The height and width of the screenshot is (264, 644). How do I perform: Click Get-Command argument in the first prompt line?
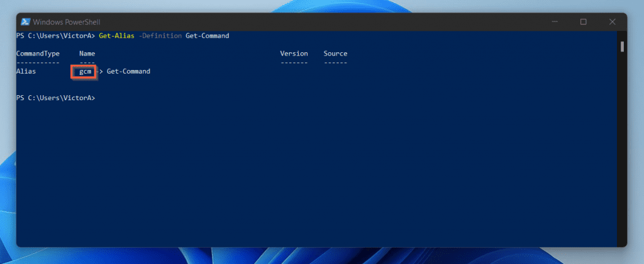[x=208, y=36]
